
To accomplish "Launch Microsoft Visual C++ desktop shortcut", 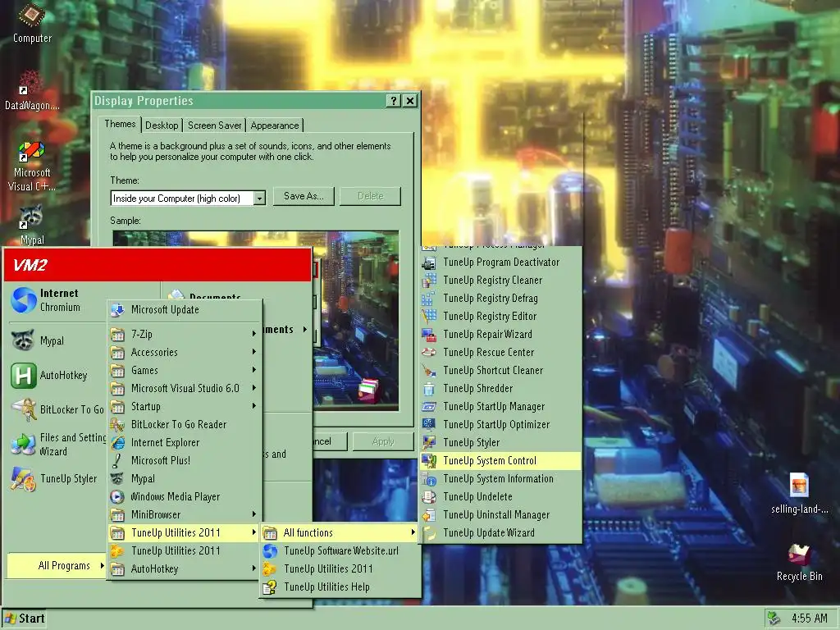I will (x=32, y=165).
